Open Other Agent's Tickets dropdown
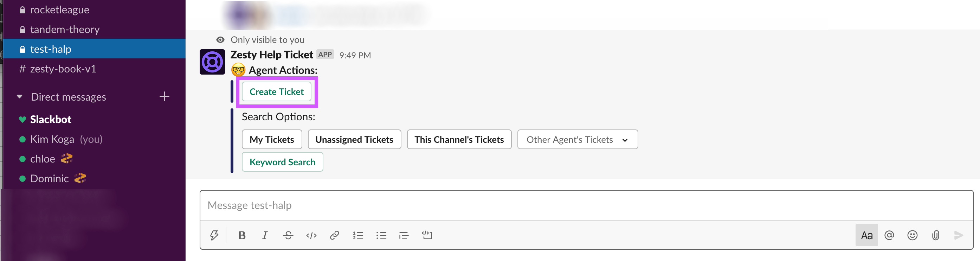Screen dimensions: 980x261 pos(577,140)
